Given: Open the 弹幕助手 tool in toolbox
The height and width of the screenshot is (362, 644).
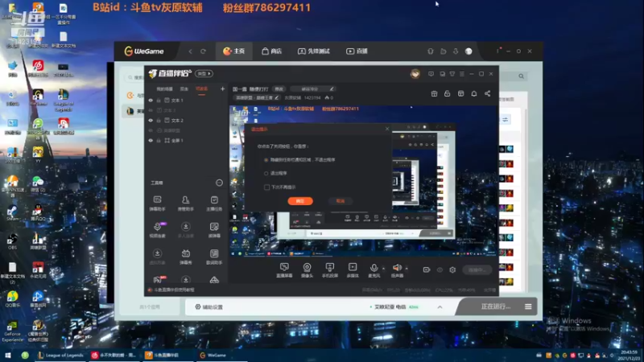Looking at the screenshot, I should 157,204.
